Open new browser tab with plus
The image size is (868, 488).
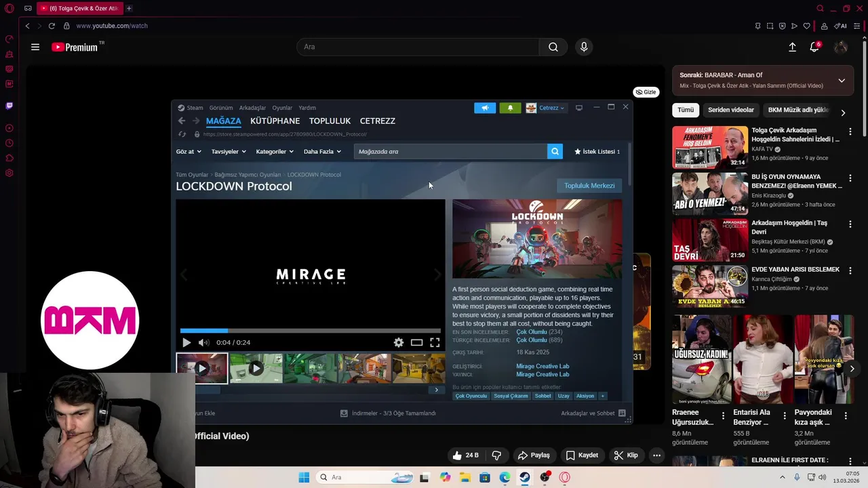pos(129,8)
